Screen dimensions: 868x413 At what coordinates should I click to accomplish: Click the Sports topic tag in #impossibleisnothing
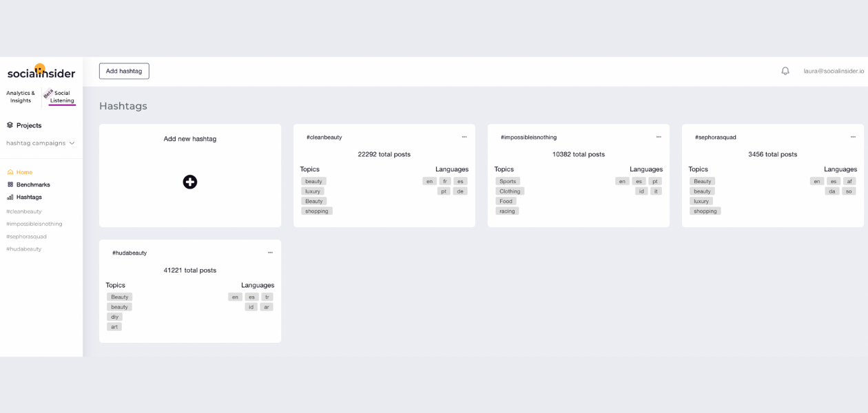pyautogui.click(x=508, y=181)
